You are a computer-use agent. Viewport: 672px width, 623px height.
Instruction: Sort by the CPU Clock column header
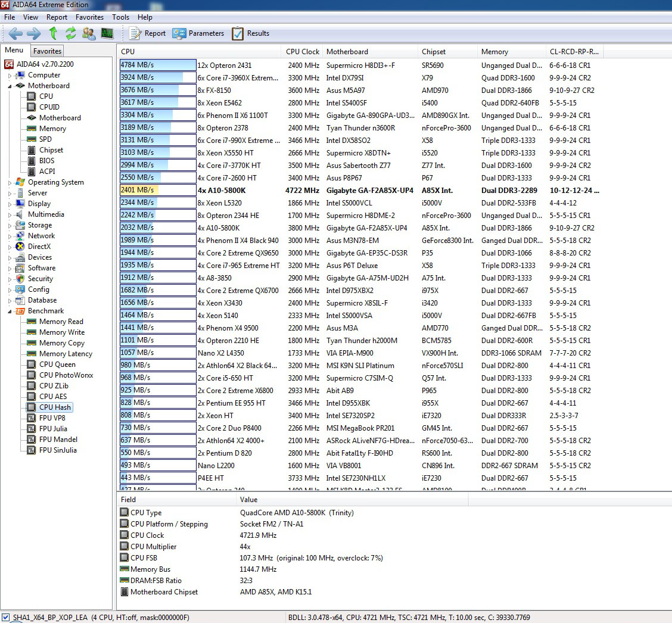[x=302, y=51]
